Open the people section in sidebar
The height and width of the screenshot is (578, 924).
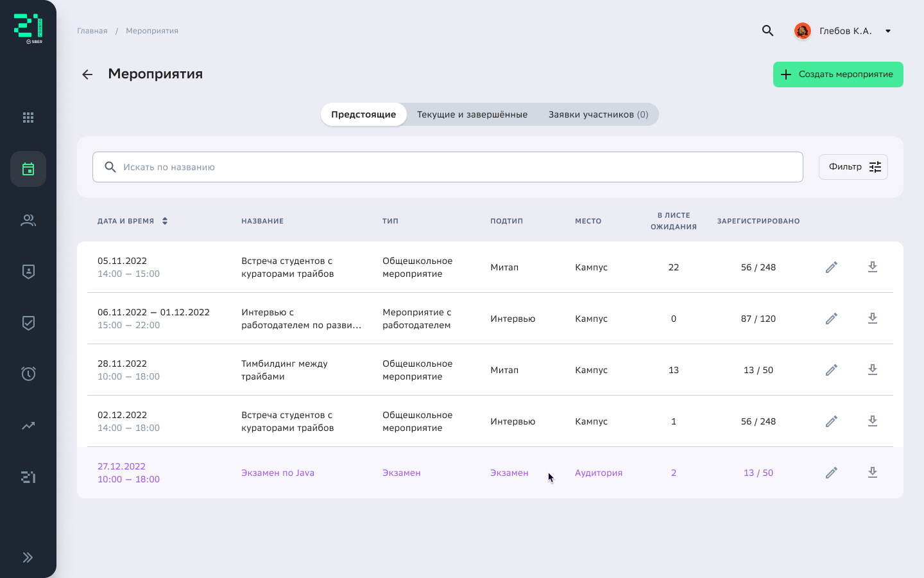tap(28, 220)
